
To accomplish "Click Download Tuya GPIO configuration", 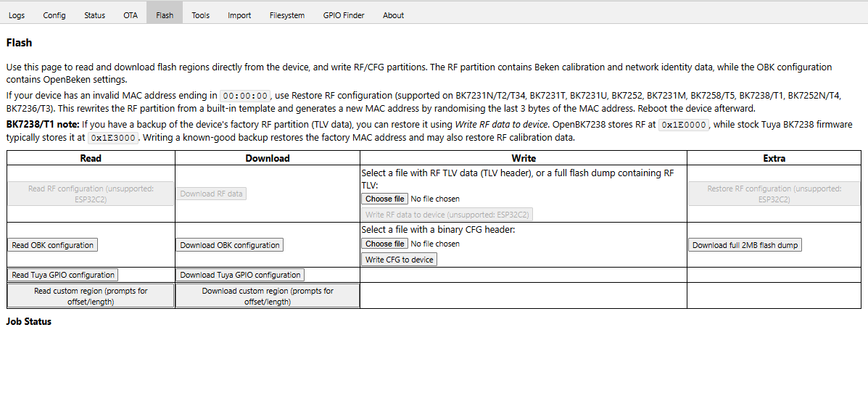I will click(x=240, y=275).
